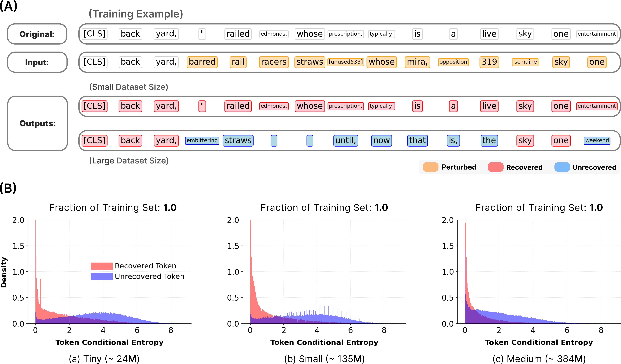Image resolution: width=621 pixels, height=364 pixels.
Task: Click the '(Training Example)' heading
Action: (x=136, y=14)
